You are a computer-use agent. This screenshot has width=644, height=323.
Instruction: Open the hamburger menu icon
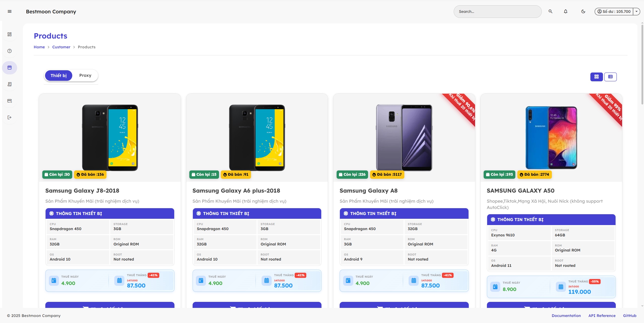point(10,11)
